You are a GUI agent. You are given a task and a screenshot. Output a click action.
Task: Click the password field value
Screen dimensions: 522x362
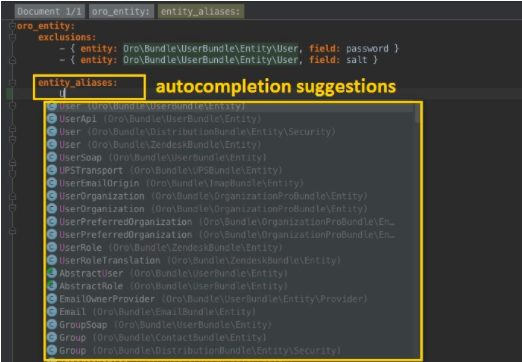coord(367,49)
